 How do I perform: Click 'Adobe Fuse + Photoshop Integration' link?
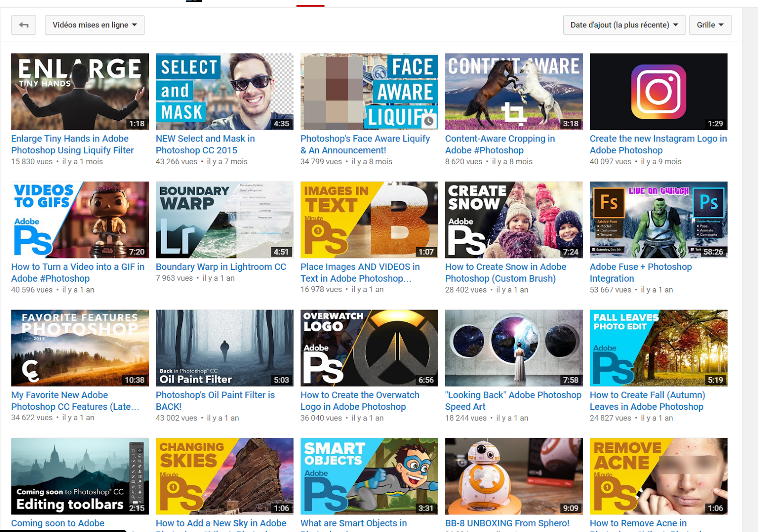(641, 273)
